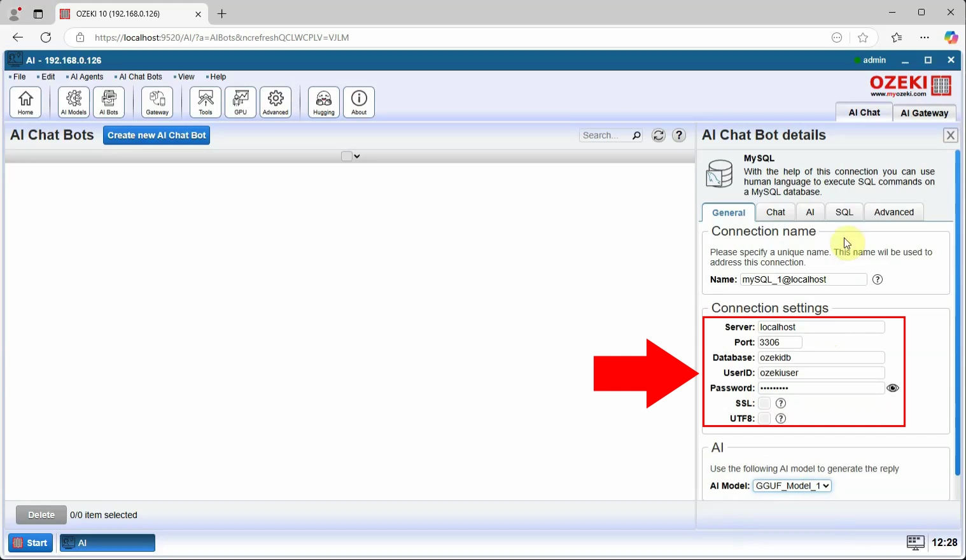Open the Advanced gear toolbar icon
The height and width of the screenshot is (560, 966).
pyautogui.click(x=276, y=102)
